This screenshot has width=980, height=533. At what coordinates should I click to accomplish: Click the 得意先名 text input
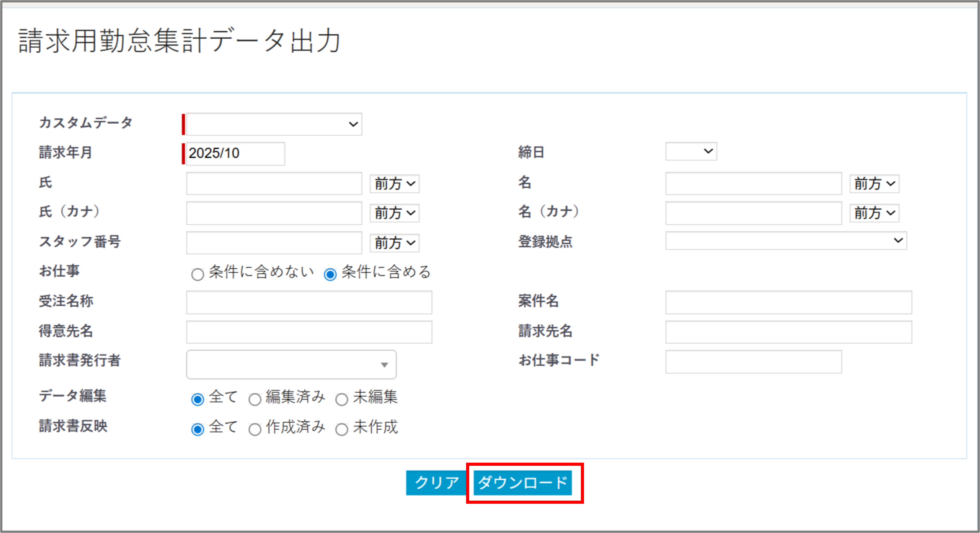click(x=309, y=332)
